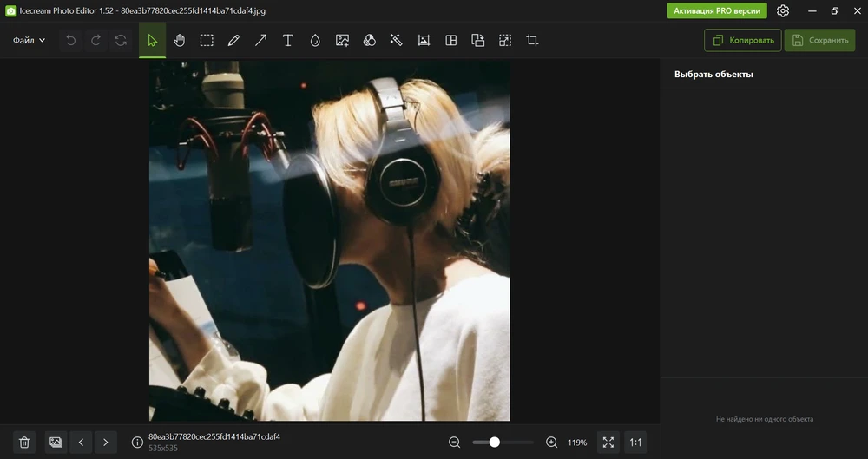Open the color filters tool
The width and height of the screenshot is (868, 459).
coord(369,40)
